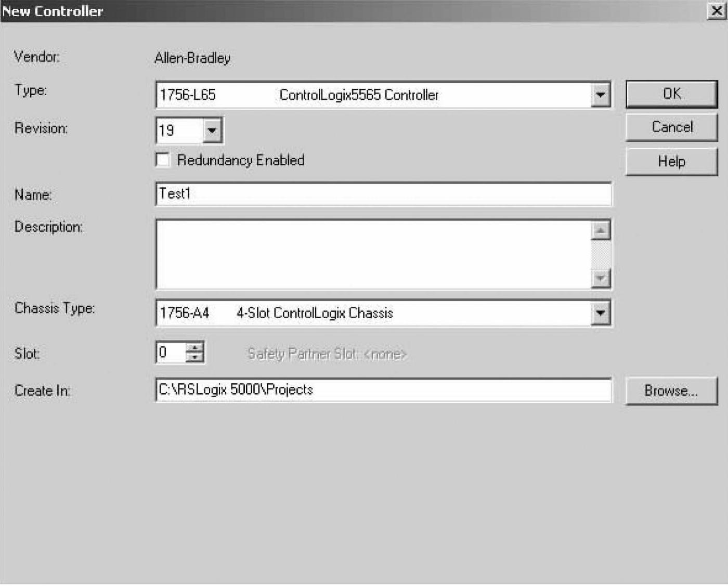The image size is (728, 586).
Task: Click the Chassis Type label
Action: (x=55, y=308)
